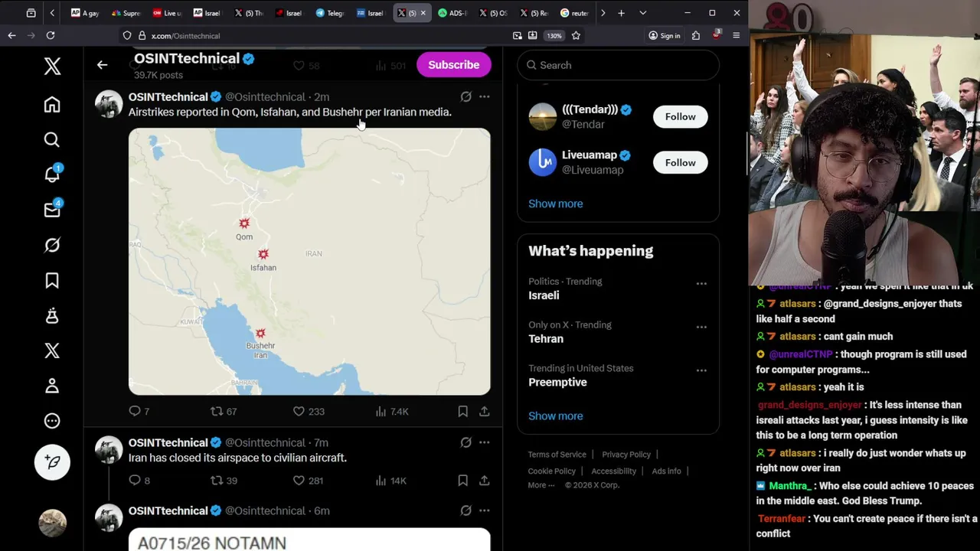Screen dimensions: 980x551
Task: Open Ads info footer link
Action: [666, 471]
